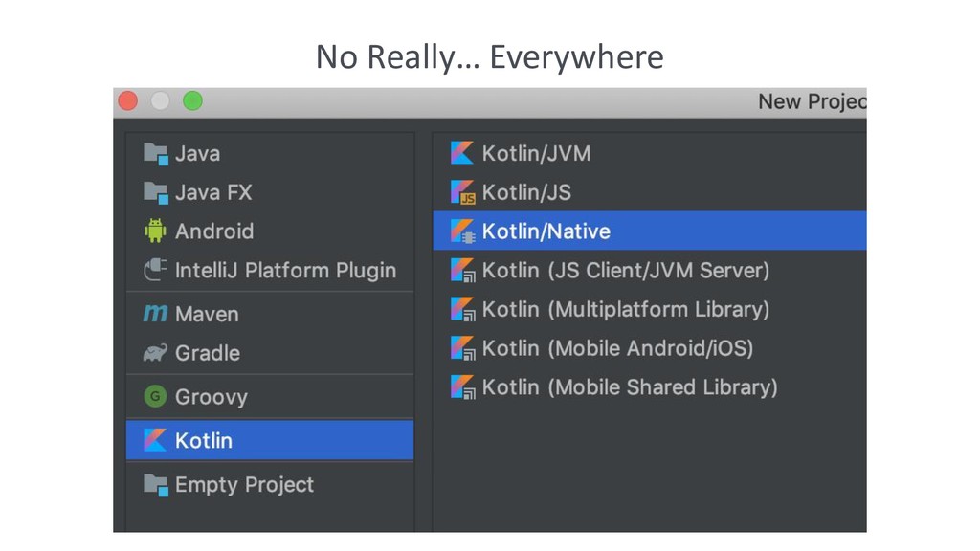Viewport: 980px width, 551px height.
Task: Click the Maven m icon
Action: pos(155,313)
